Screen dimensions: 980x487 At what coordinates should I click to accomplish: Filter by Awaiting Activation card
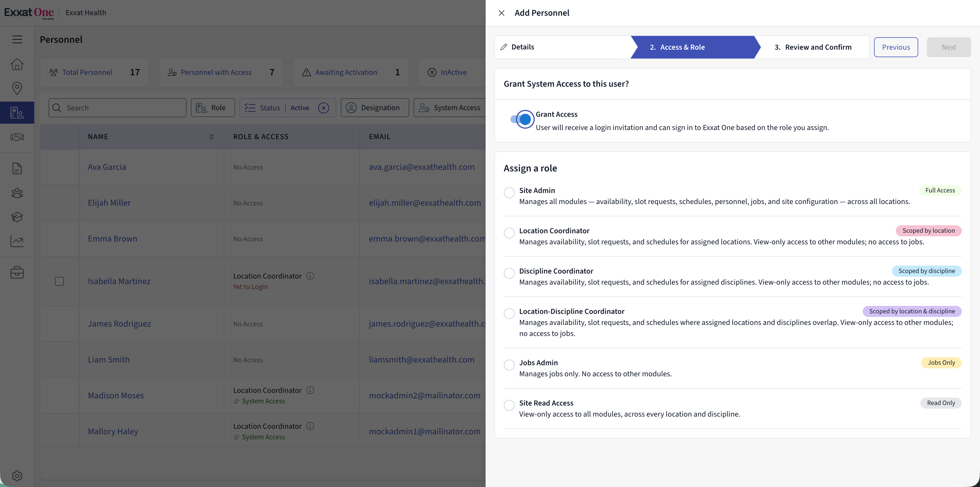tap(351, 72)
